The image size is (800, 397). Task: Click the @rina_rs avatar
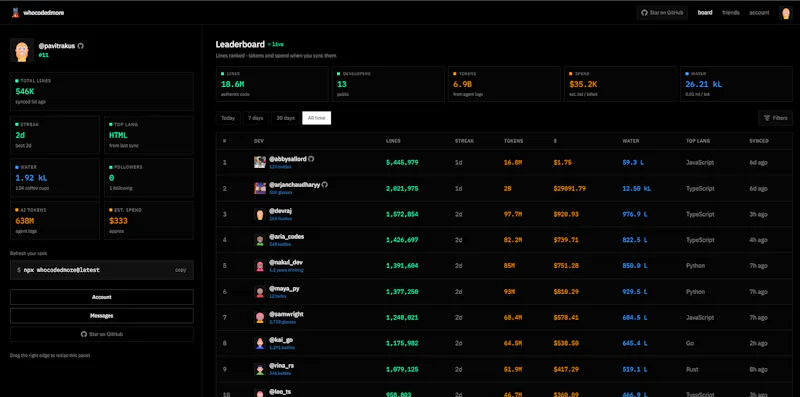[260, 369]
